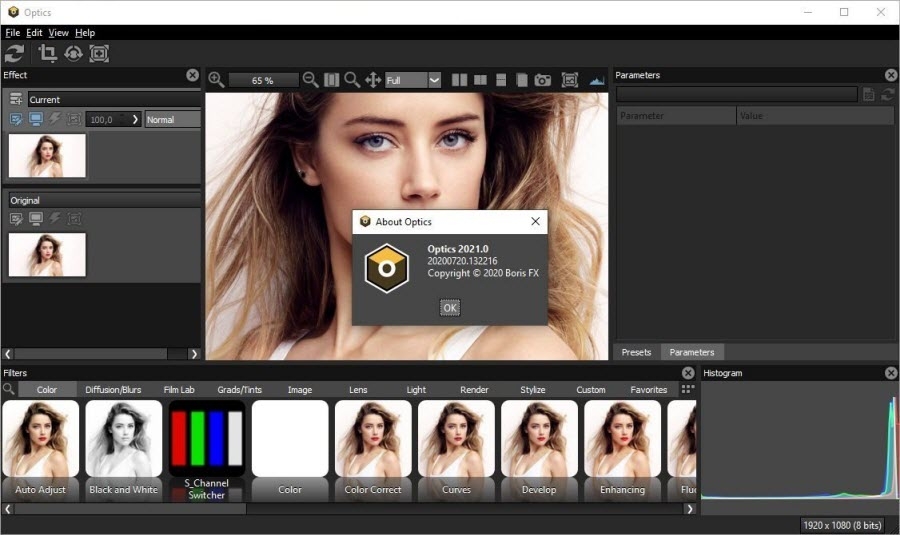900x535 pixels.
Task: Toggle the filter grid view icon
Action: pyautogui.click(x=688, y=389)
